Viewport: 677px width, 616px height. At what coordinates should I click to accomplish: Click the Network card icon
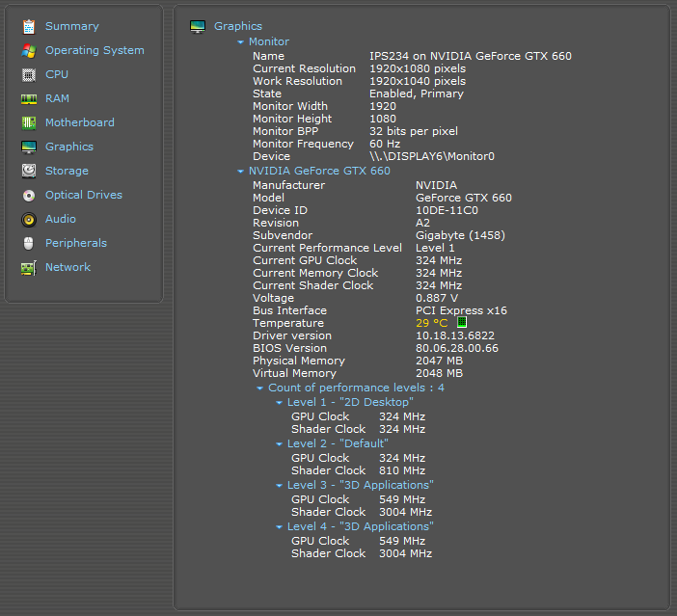pos(29,268)
